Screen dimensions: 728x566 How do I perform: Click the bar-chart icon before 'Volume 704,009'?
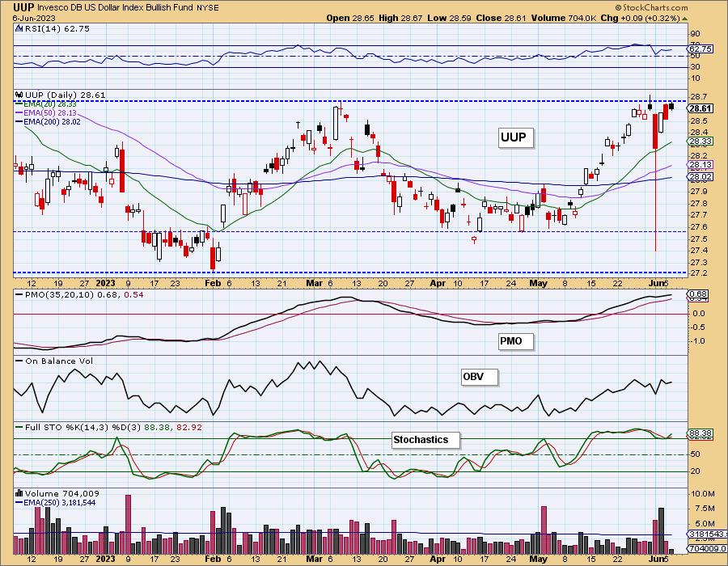click(x=19, y=493)
